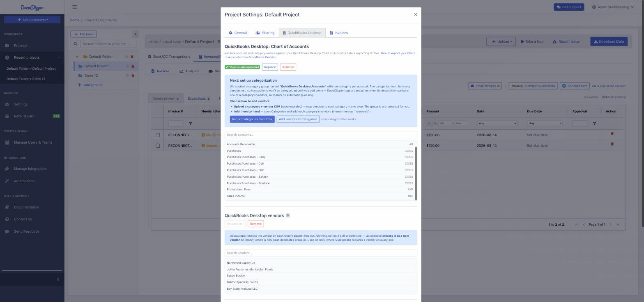Image resolution: width=644 pixels, height=302 pixels.
Task: Click the Contact us help icon
Action: 7,219
